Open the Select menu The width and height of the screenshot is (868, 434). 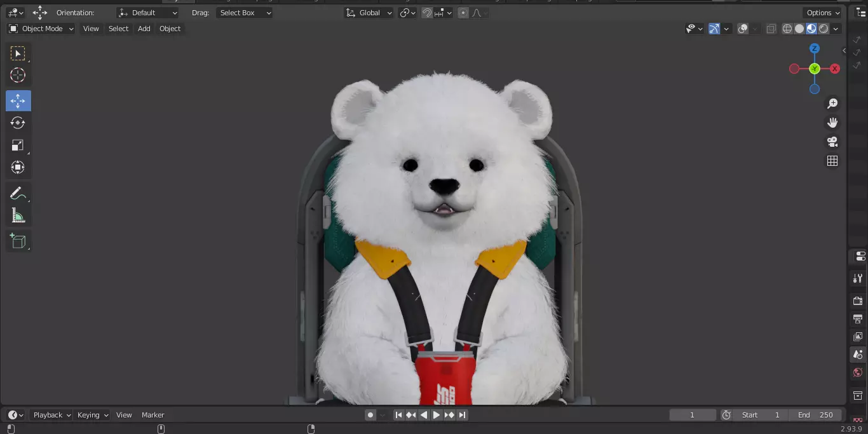click(118, 29)
